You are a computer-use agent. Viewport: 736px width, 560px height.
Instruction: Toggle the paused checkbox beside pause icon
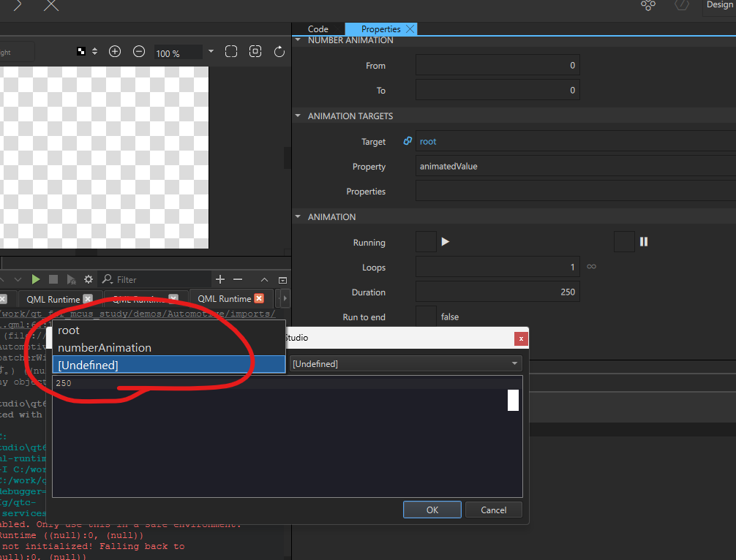[x=624, y=241]
